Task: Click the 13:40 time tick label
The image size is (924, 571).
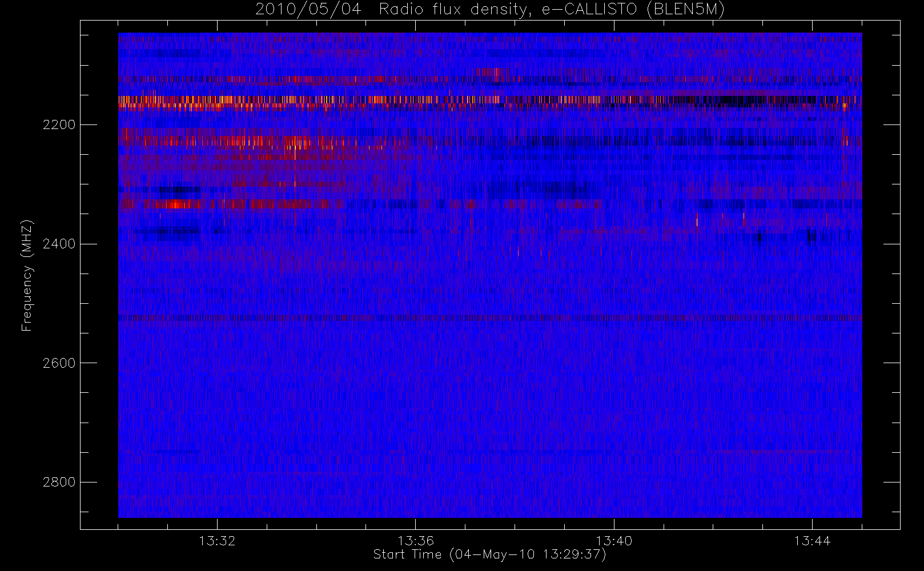Action: [x=614, y=541]
